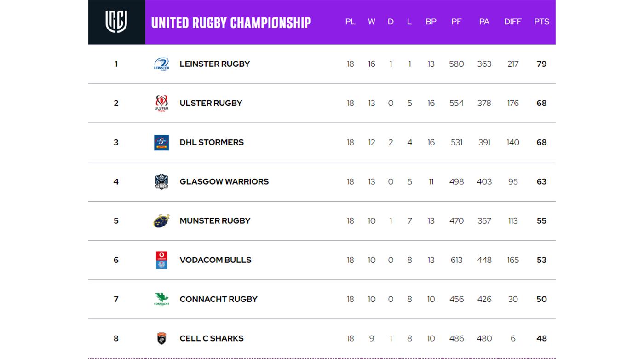Click the Glasgow Warriors team crest
The width and height of the screenshot is (644, 359).
coord(161,182)
